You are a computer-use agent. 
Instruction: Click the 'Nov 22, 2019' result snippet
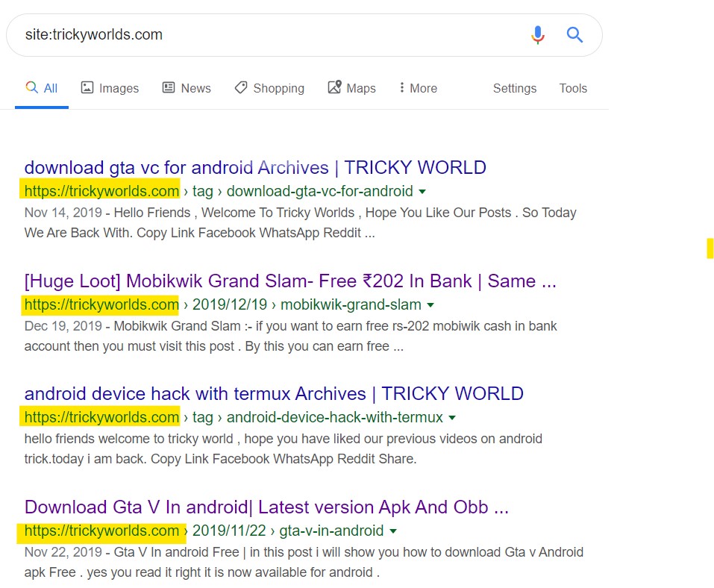304,562
